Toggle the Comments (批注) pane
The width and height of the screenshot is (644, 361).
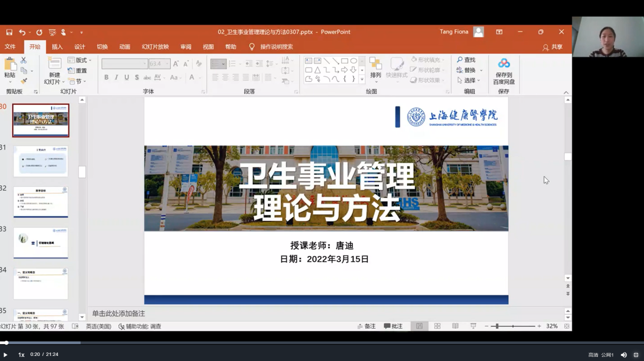click(x=393, y=326)
